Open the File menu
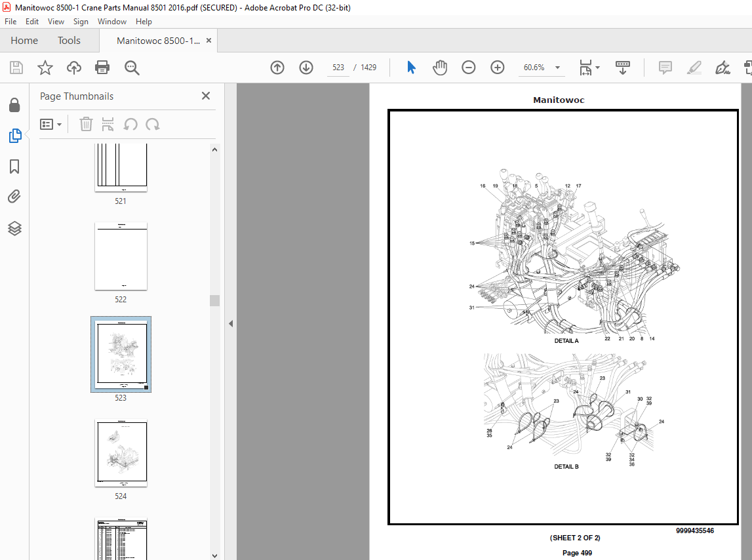 10,22
